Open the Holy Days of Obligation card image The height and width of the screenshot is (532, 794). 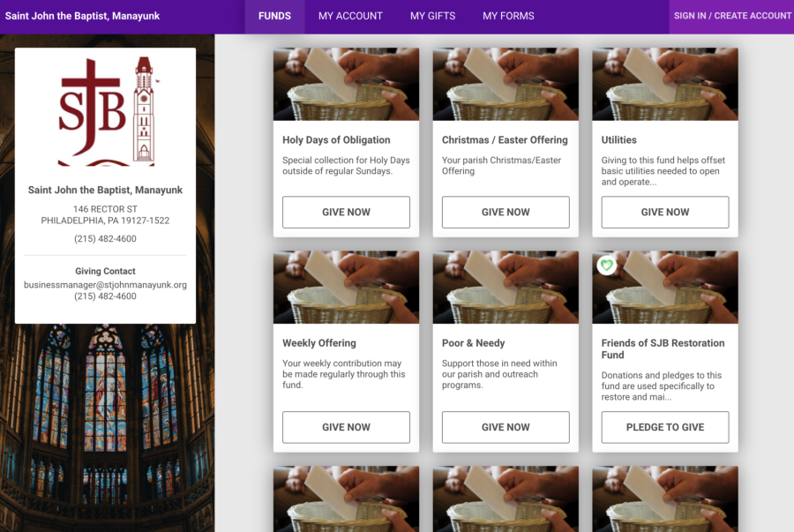tap(346, 85)
